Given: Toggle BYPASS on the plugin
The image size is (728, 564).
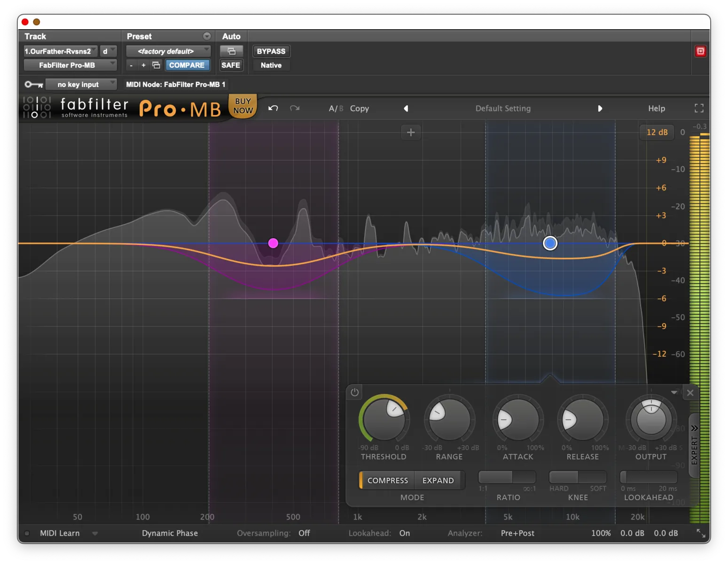Looking at the screenshot, I should point(271,51).
